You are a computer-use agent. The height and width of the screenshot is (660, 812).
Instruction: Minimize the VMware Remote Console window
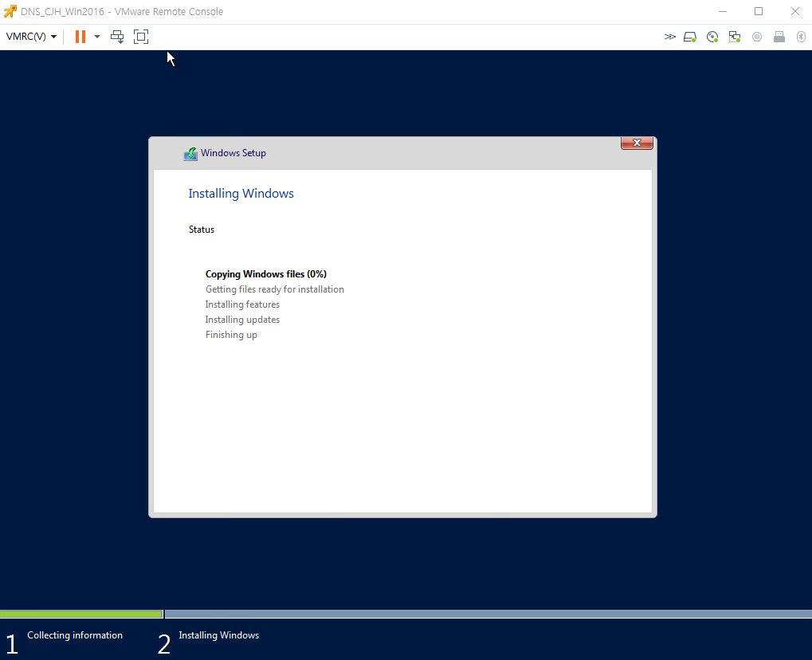[723, 11]
